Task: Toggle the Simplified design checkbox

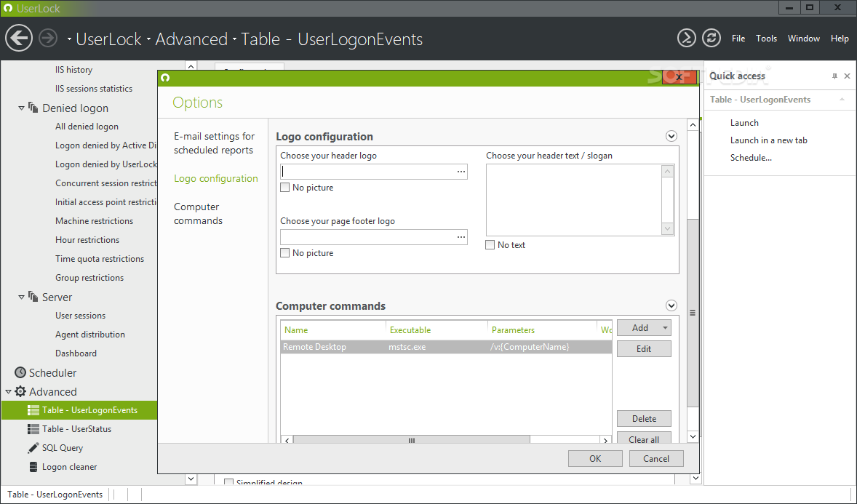Action: point(229,482)
